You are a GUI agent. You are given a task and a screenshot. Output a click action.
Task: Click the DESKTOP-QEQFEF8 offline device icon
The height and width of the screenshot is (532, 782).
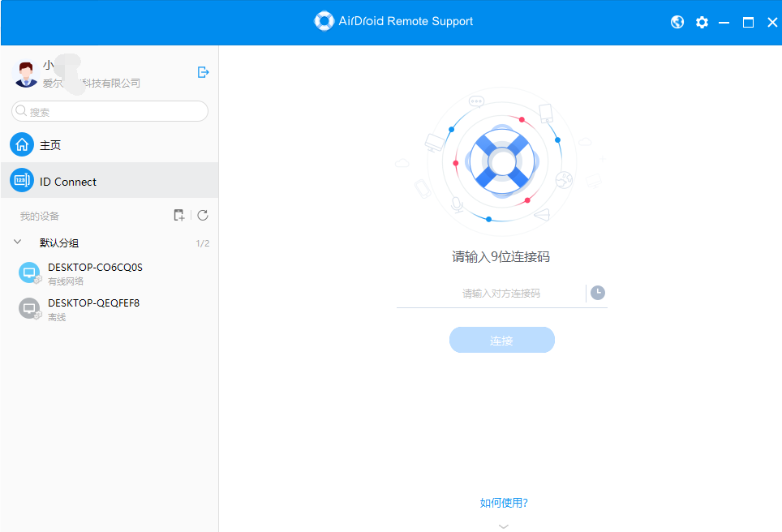[29, 309]
